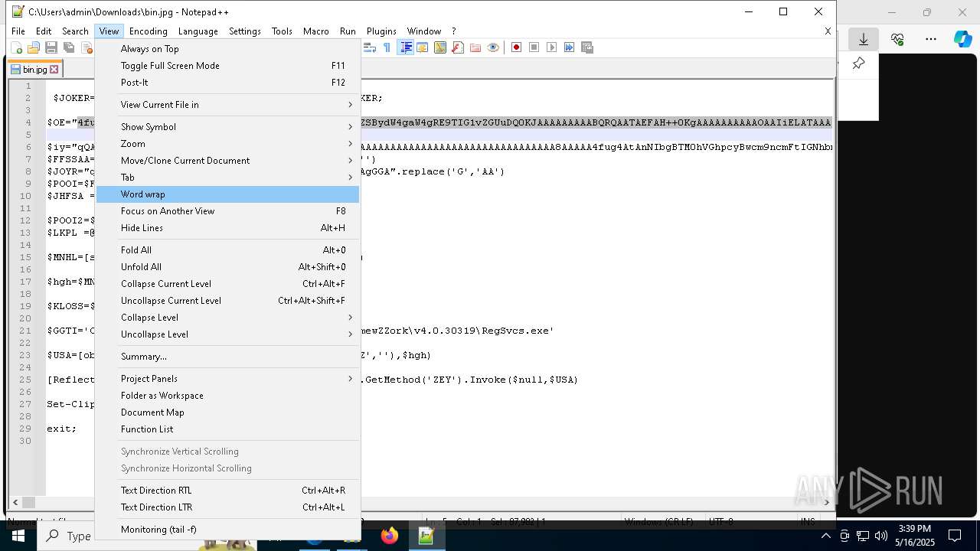Click Save Current Recorded Macro icon
The image size is (980, 551).
(x=587, y=47)
